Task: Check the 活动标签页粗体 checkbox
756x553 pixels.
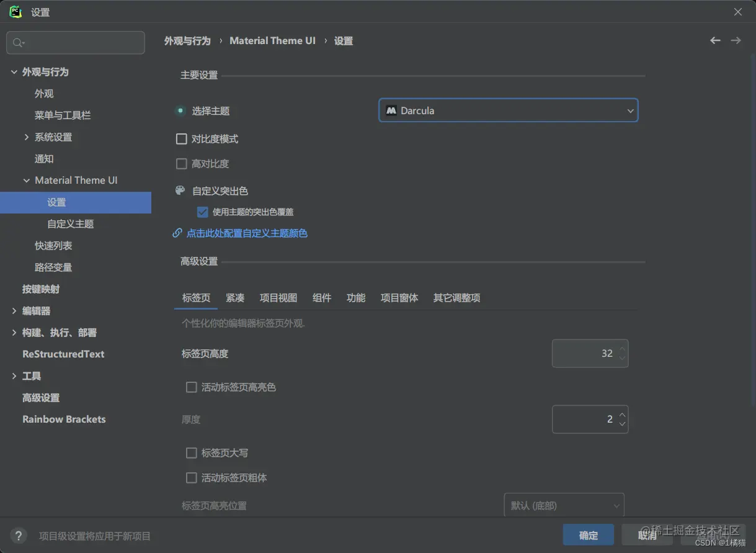Action: click(192, 478)
